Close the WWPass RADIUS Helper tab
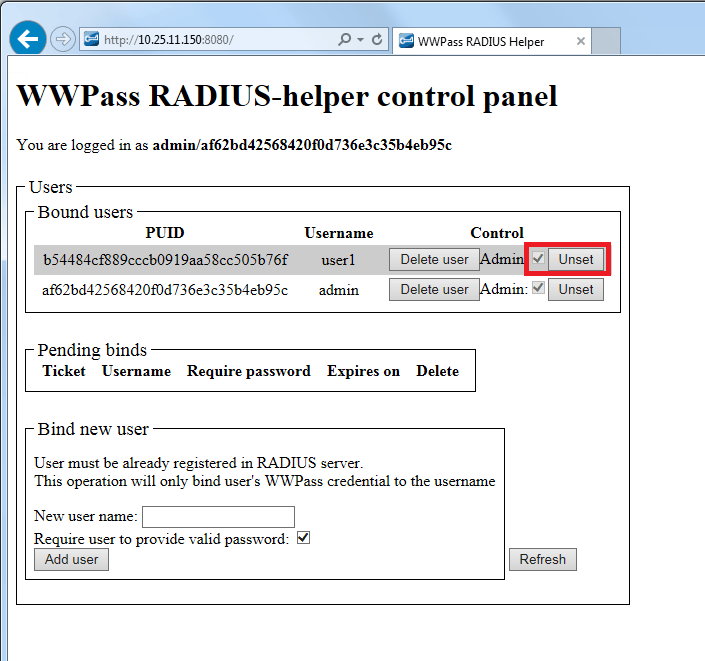The image size is (705, 661). 581,41
